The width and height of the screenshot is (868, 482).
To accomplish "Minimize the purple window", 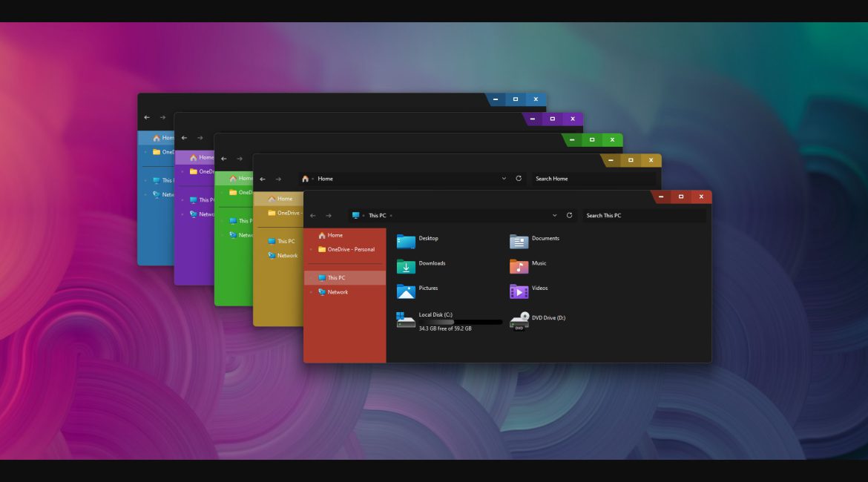I will click(x=533, y=119).
